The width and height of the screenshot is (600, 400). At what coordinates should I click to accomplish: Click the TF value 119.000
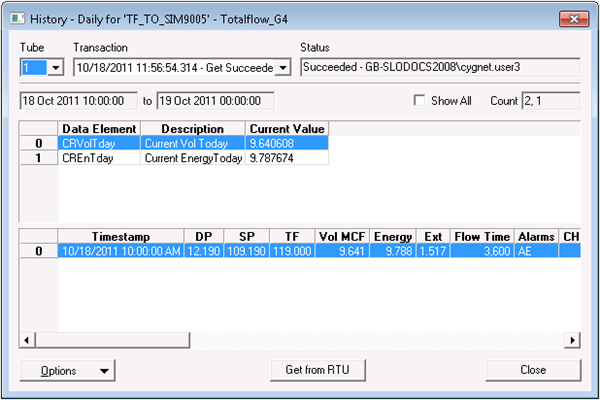pyautogui.click(x=292, y=251)
